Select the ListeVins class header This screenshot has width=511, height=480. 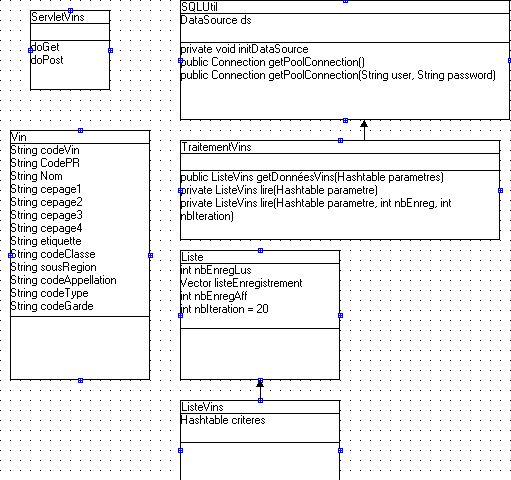pyautogui.click(x=202, y=407)
